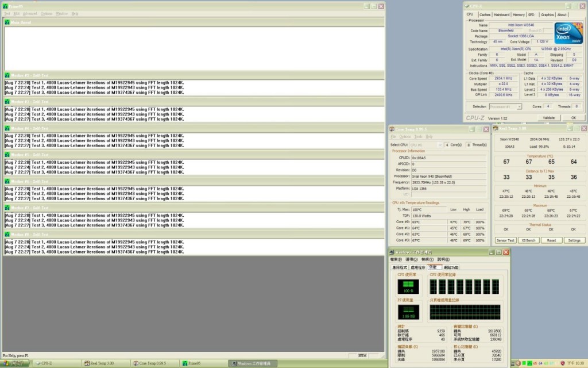This screenshot has width=588, height=368.
Task: Open the Prime95 Edit menu
Action: 17,14
